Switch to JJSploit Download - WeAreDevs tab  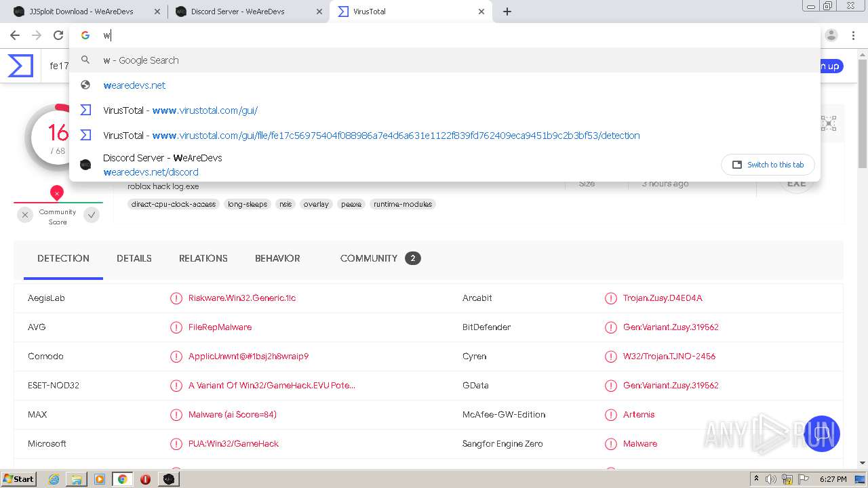pos(86,12)
